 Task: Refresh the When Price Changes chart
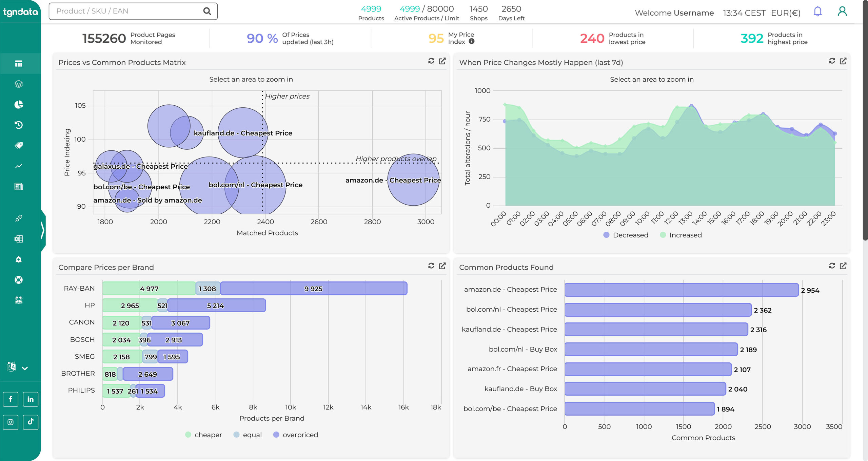pyautogui.click(x=832, y=61)
